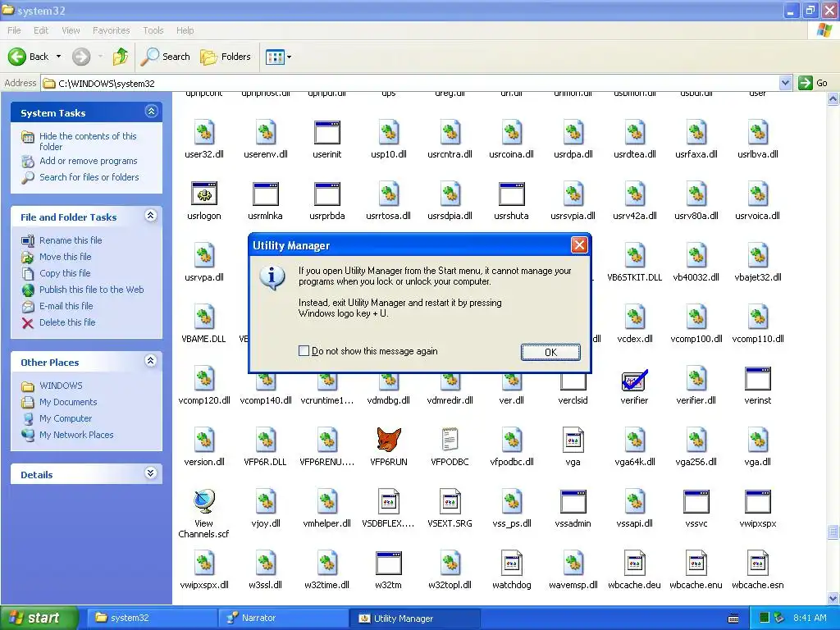Select the vssadmin application icon
Viewport: 840px width, 630px height.
click(573, 502)
